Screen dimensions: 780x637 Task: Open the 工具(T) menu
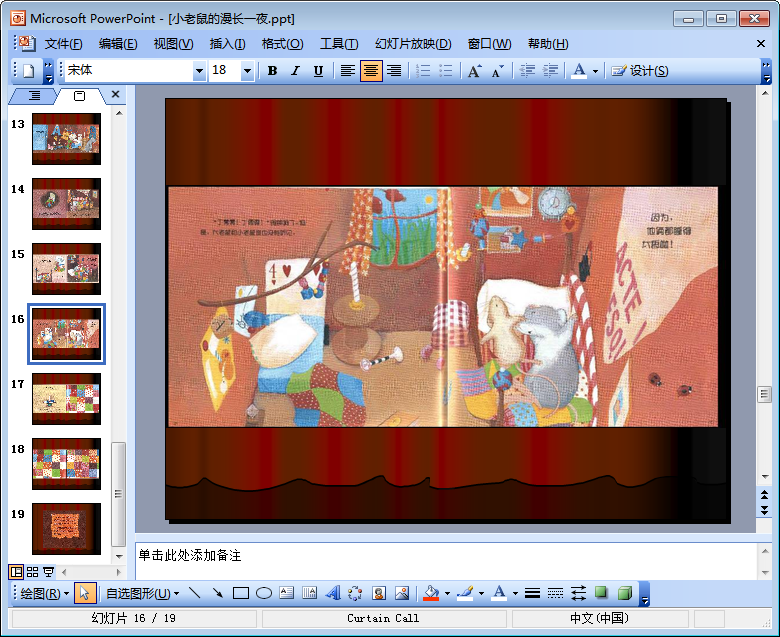click(339, 44)
